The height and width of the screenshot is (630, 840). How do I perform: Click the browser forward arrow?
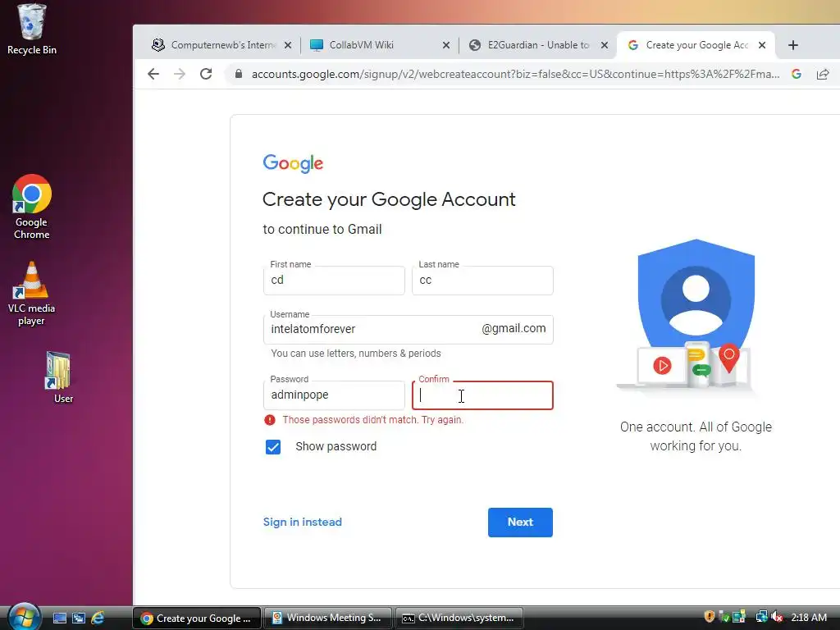tap(180, 74)
